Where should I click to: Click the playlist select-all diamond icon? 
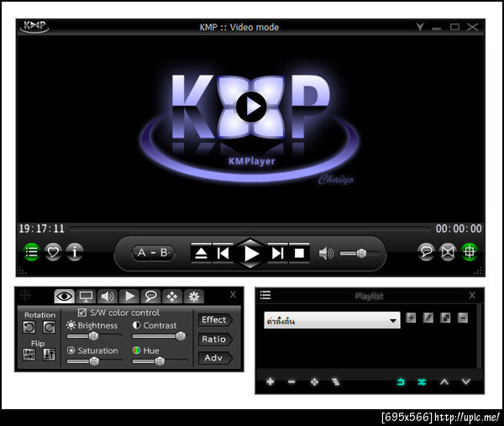314,382
